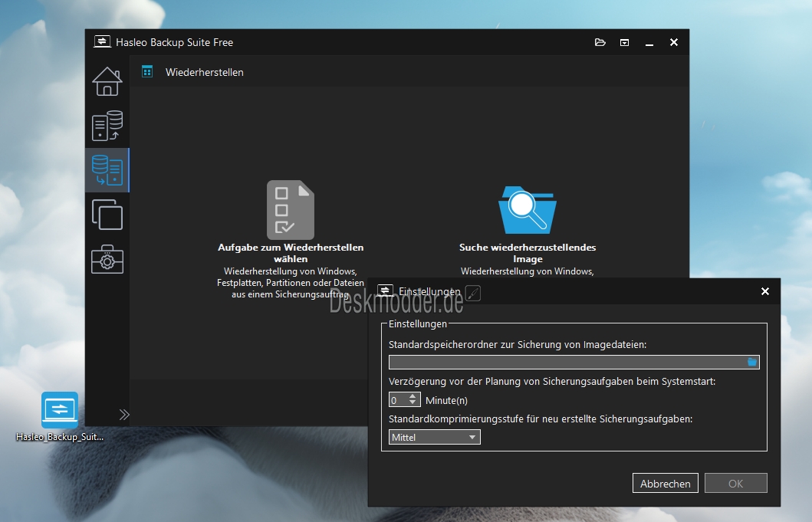
Task: Open the Tools toolbox icon in sidebar
Action: [107, 259]
